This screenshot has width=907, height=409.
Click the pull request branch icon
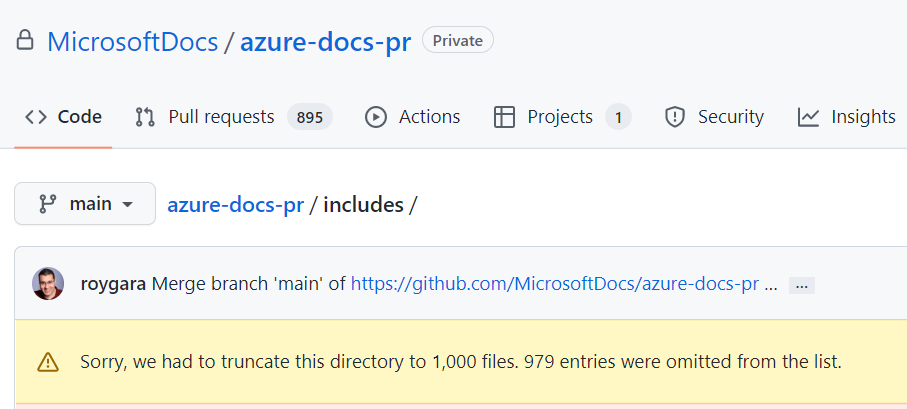pyautogui.click(x=145, y=117)
